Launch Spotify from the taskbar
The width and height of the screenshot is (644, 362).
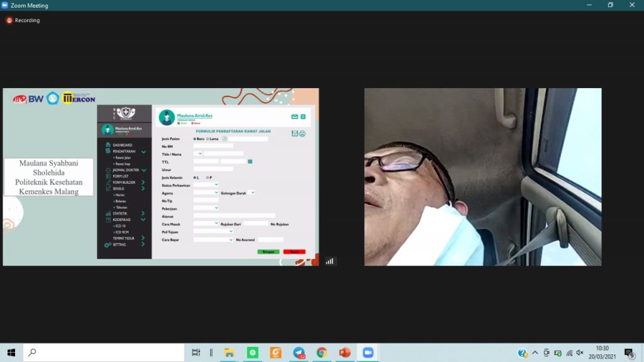click(253, 353)
